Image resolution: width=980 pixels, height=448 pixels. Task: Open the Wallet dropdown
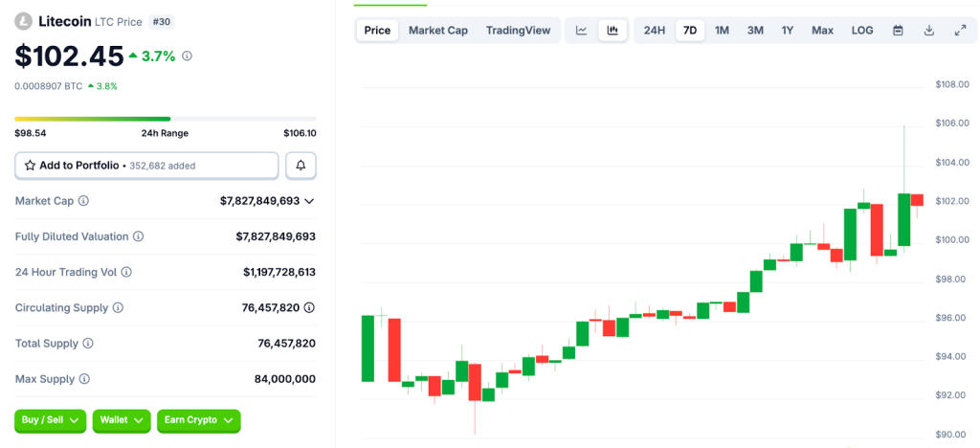coord(122,420)
